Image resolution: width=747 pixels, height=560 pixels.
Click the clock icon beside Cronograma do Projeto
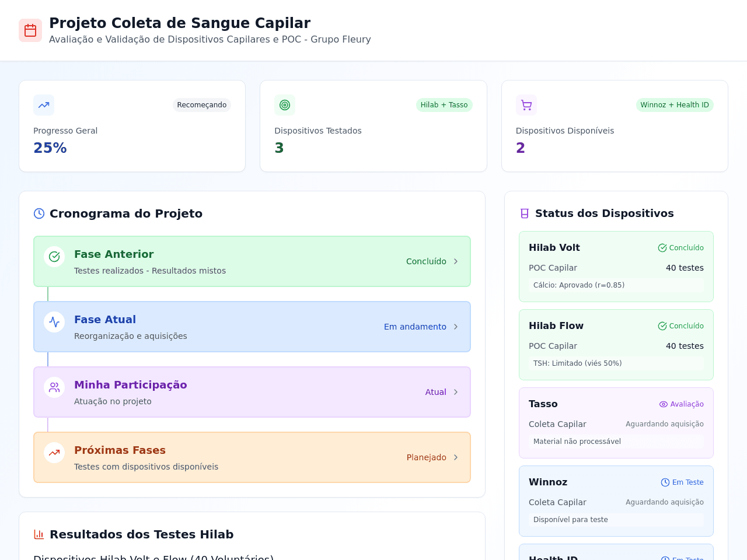click(39, 213)
